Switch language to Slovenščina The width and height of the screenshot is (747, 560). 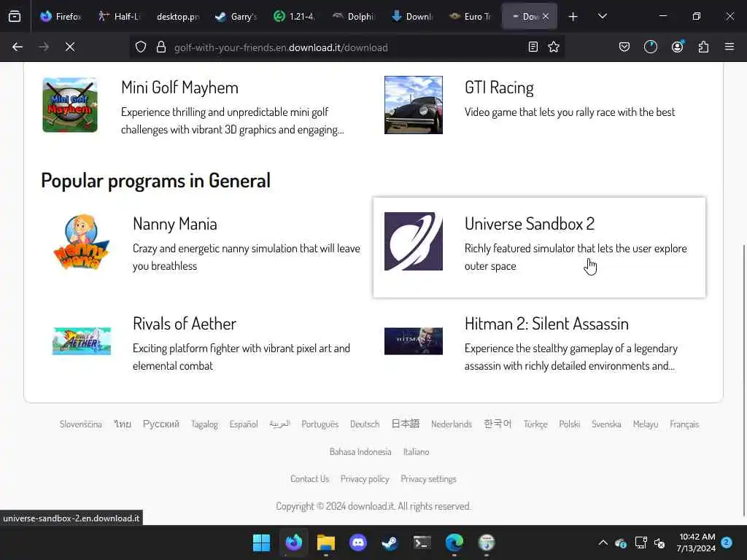coord(80,424)
